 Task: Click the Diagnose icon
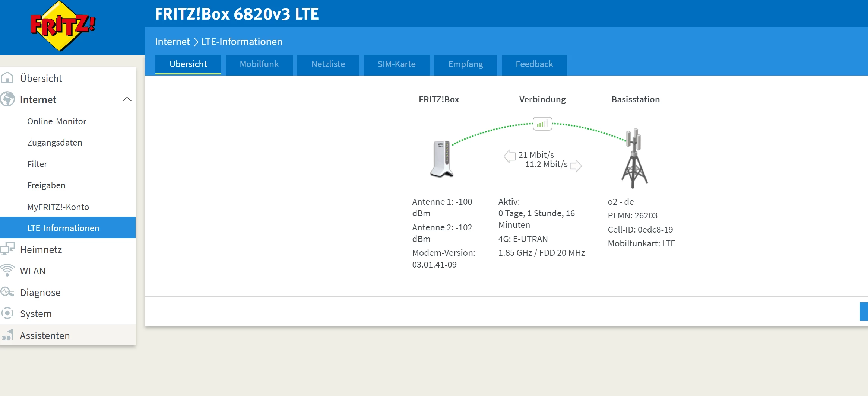pyautogui.click(x=7, y=292)
